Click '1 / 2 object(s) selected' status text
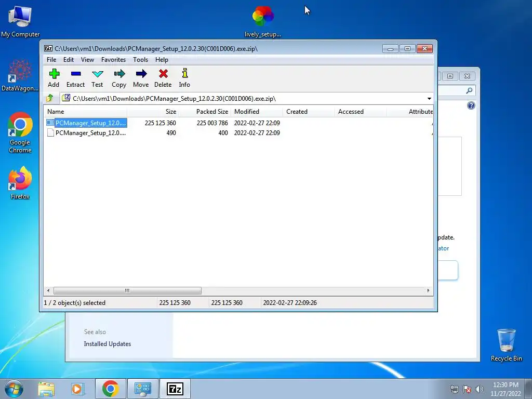The image size is (532, 399). 75,303
